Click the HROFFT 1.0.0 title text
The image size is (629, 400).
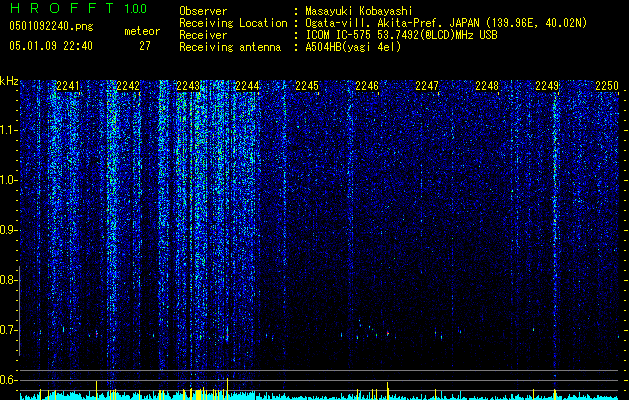tap(78, 8)
